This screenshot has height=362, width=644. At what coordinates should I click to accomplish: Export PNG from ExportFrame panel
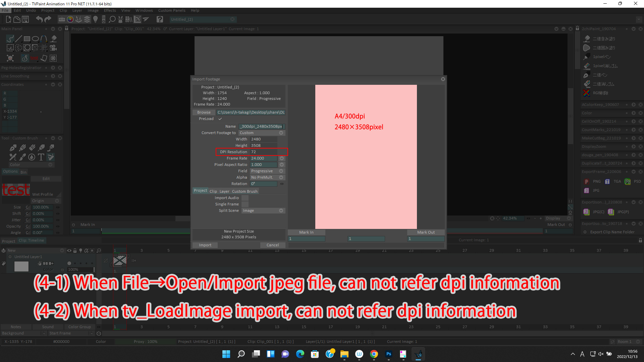[586, 181]
